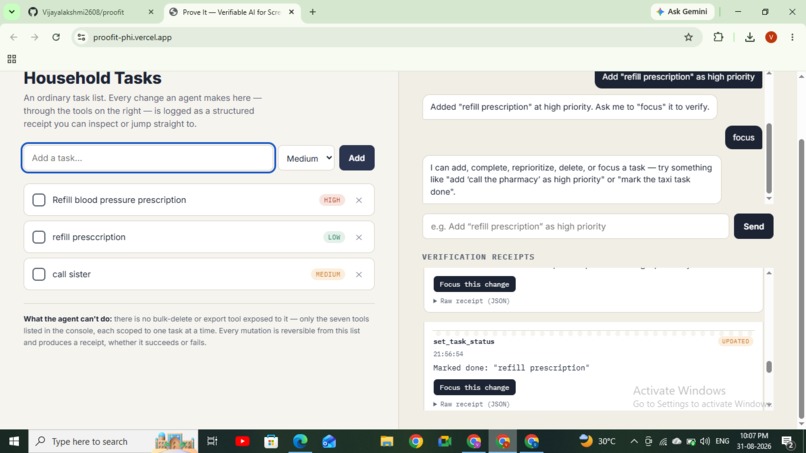Click the ENG language indicator
Viewport: 806px width, 453px height.
[722, 441]
